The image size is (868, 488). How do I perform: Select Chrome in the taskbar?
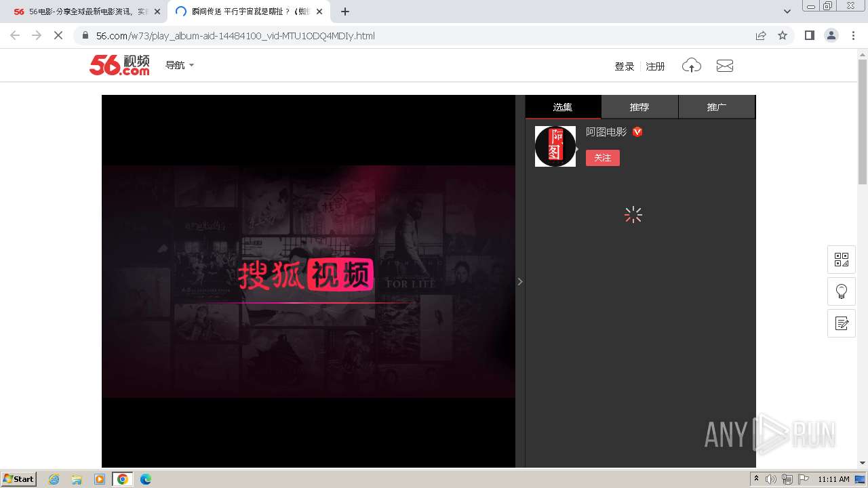[x=123, y=479]
